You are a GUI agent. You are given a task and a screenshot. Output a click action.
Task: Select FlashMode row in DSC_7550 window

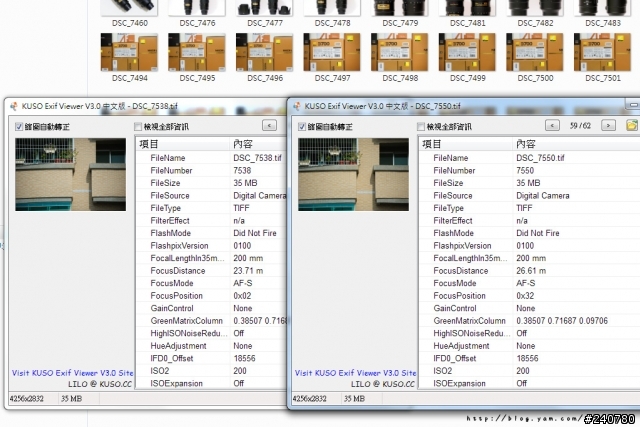[x=529, y=233]
